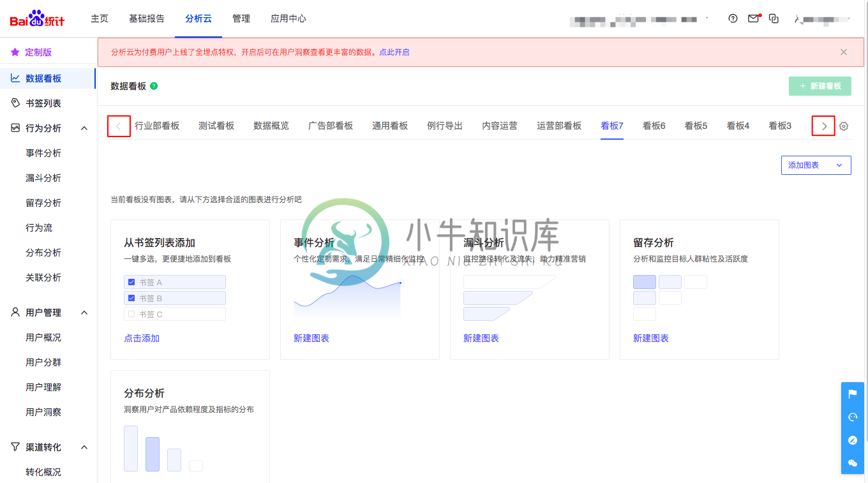
Task: Switch to the 看板3 tab
Action: [780, 126]
